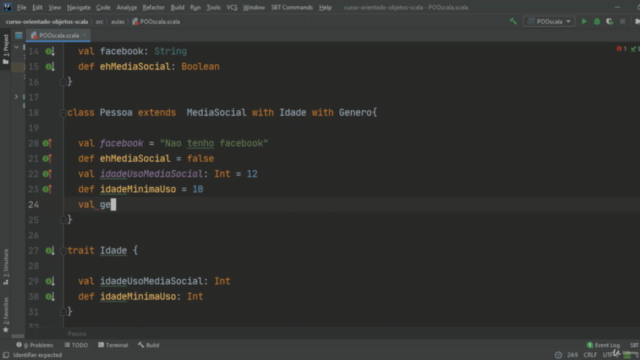Open the Help menu
640x360 pixels.
coord(325,7)
